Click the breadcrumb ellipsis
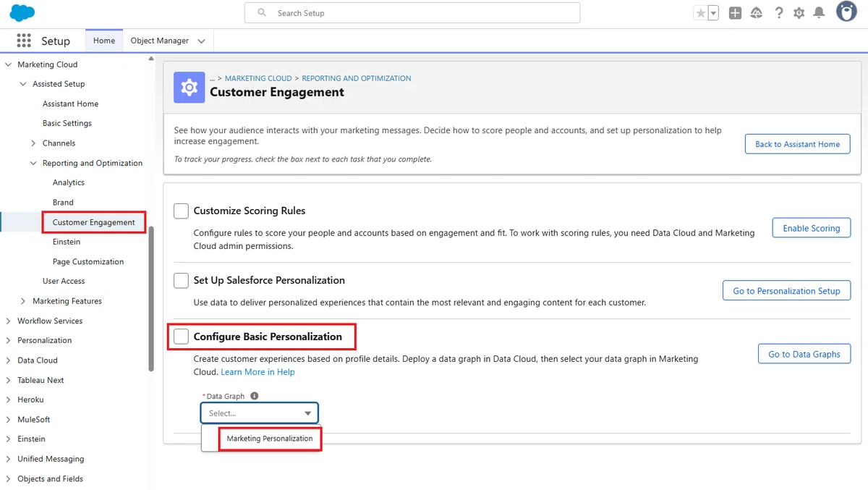The image size is (868, 490). point(213,78)
